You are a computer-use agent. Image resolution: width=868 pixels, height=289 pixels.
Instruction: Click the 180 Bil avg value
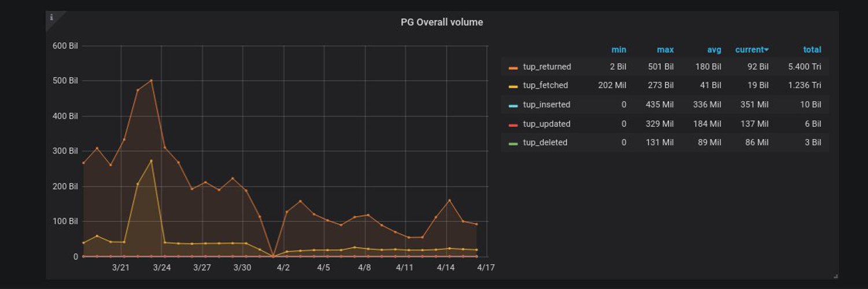tap(708, 67)
